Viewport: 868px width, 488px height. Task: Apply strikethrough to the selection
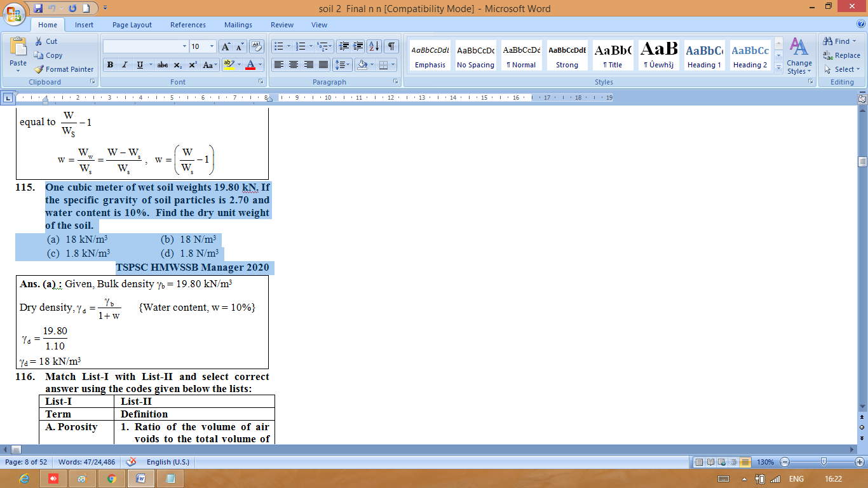(x=163, y=65)
